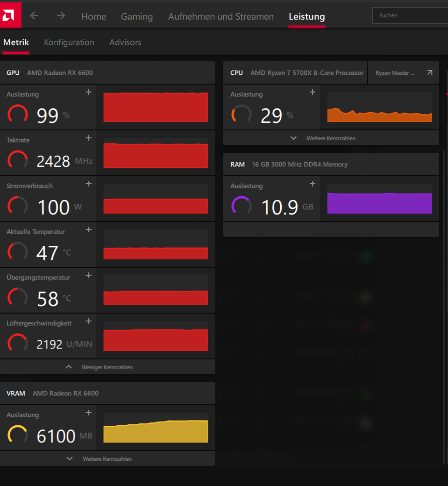Switch to the Konfiguration tab
This screenshot has height=486, width=448.
[69, 42]
